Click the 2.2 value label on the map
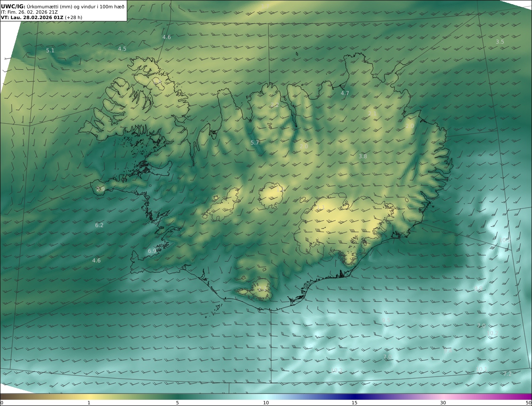Image resolution: width=532 pixels, height=406 pixels. point(275,105)
